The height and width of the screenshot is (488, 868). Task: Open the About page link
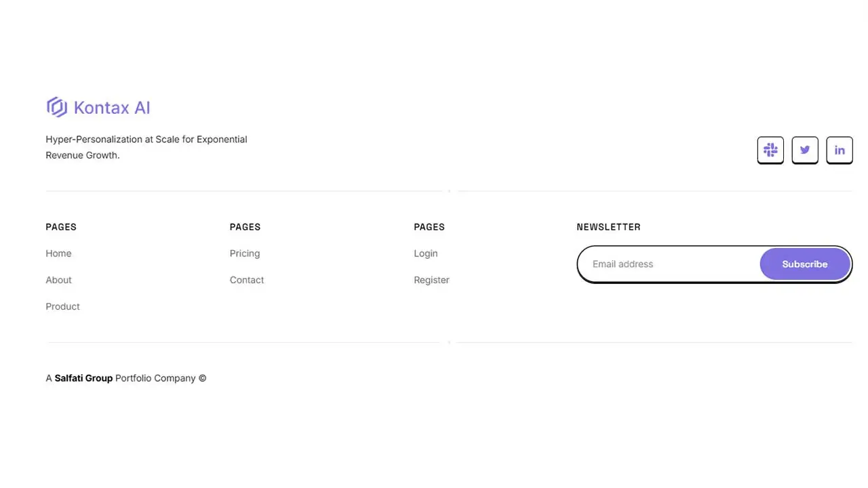pos(58,280)
